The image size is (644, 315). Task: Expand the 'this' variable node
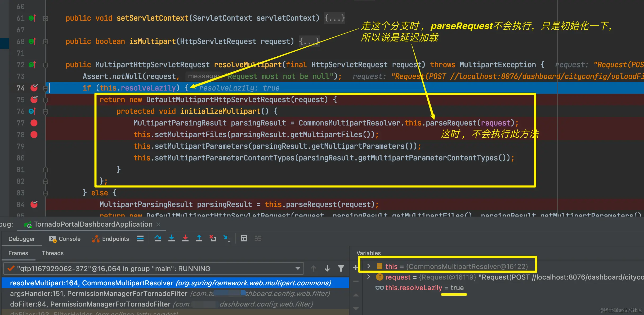369,266
